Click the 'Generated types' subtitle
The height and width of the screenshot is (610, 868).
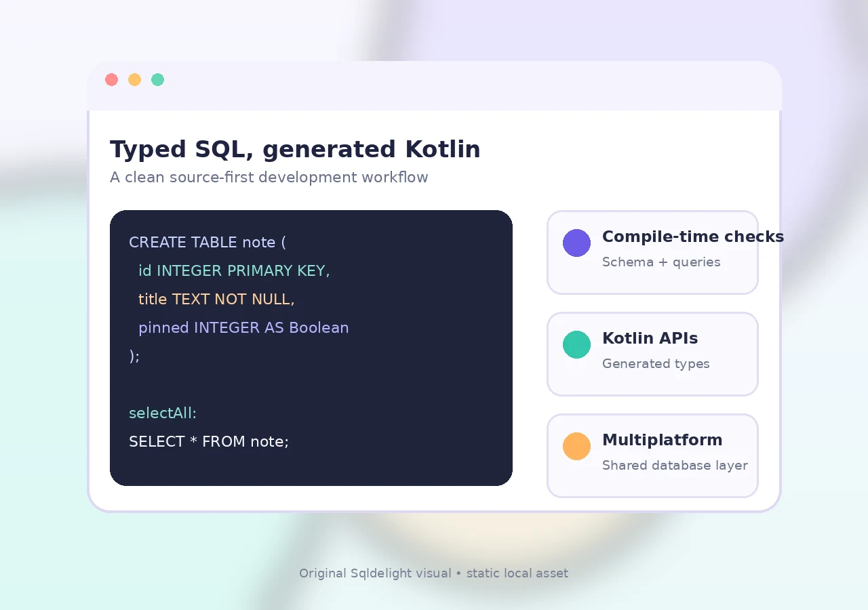[x=656, y=364]
